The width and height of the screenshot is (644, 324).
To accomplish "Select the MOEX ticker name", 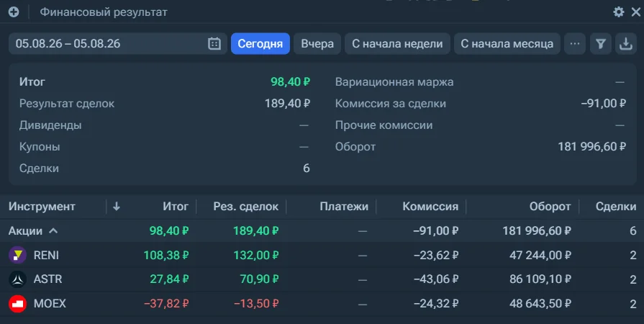I will point(50,304).
